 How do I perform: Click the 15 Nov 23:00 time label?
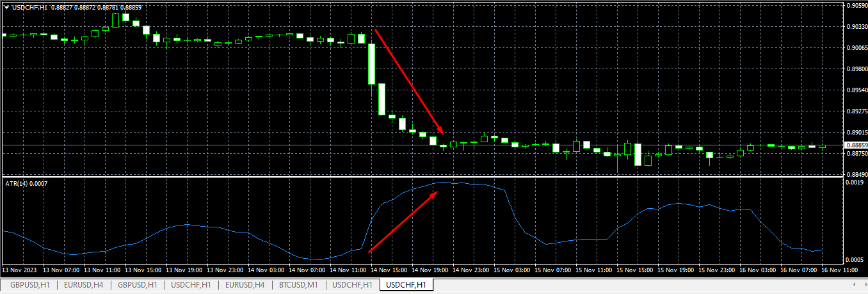click(718, 270)
